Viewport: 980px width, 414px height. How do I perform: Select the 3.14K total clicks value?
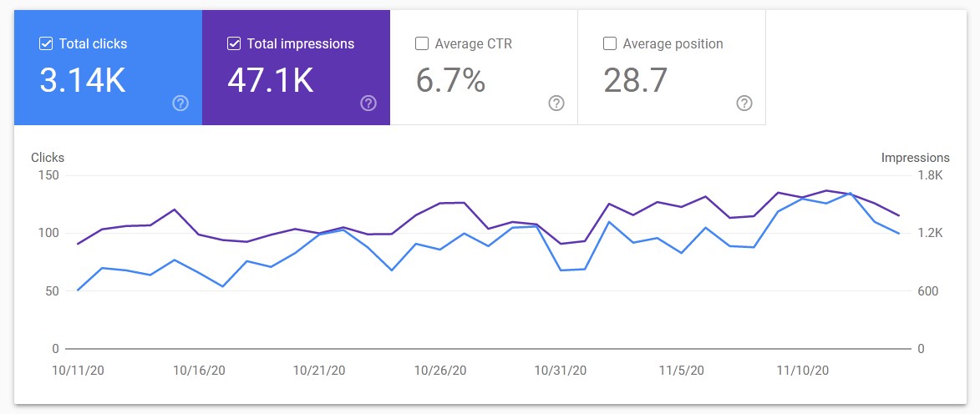coord(83,81)
